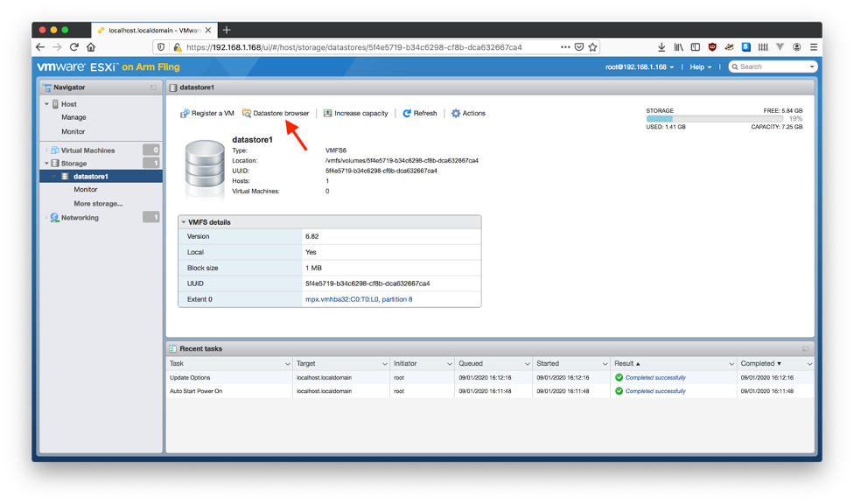The height and width of the screenshot is (504, 854).
Task: Open Monitor under Host
Action: (73, 131)
